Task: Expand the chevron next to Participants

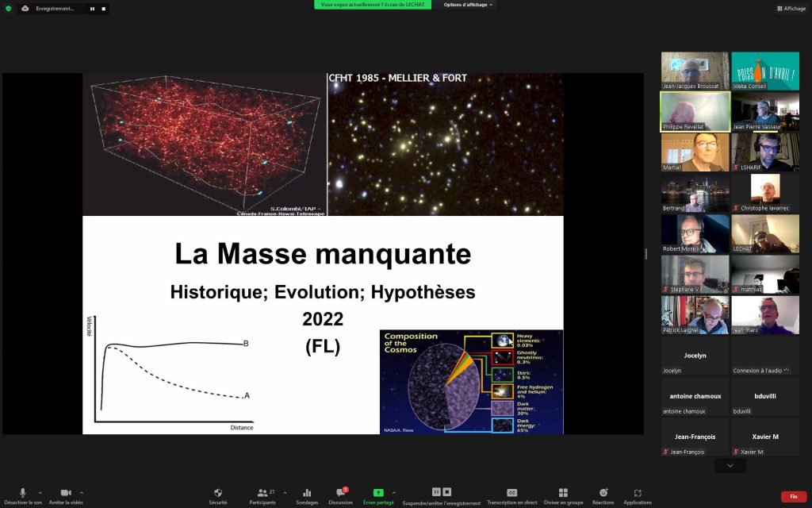Action: click(285, 492)
